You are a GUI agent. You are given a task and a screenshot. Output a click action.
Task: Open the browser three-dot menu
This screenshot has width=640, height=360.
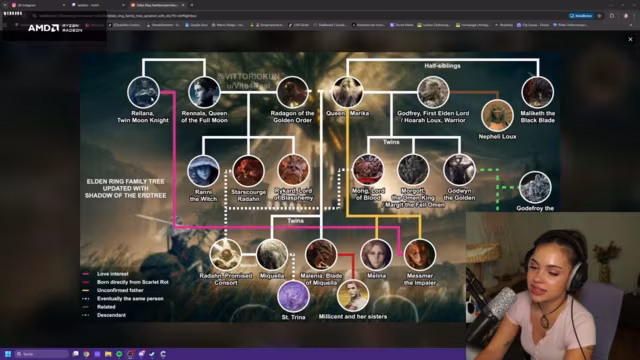pyautogui.click(x=635, y=16)
